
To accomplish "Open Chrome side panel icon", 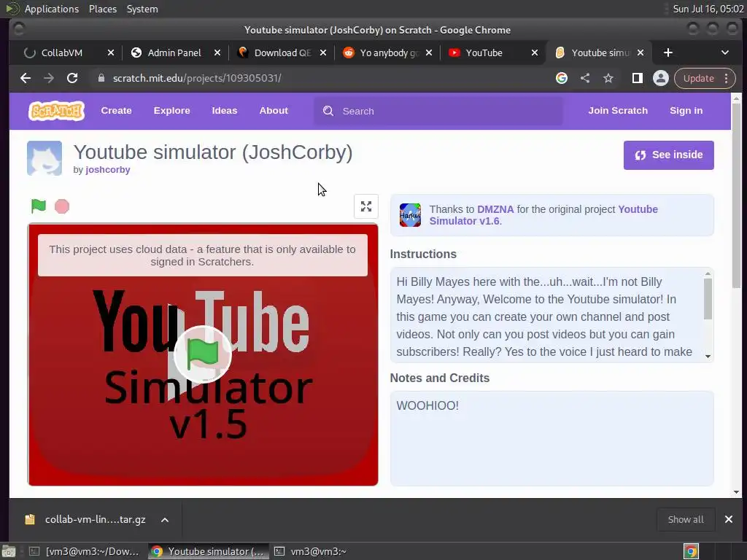I will click(x=638, y=78).
